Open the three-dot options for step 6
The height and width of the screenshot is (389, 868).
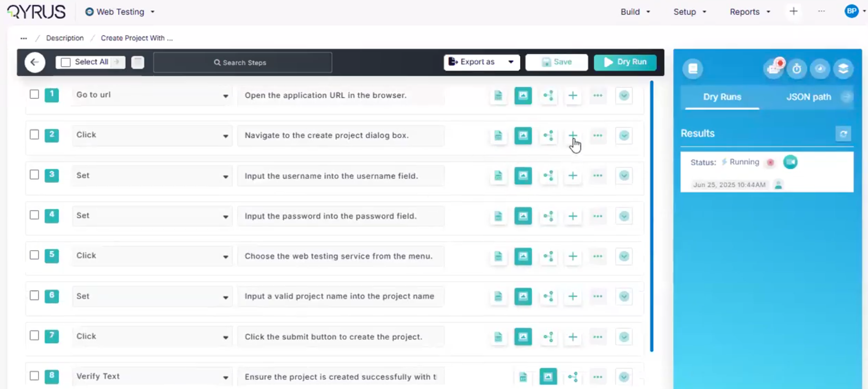[x=597, y=297]
